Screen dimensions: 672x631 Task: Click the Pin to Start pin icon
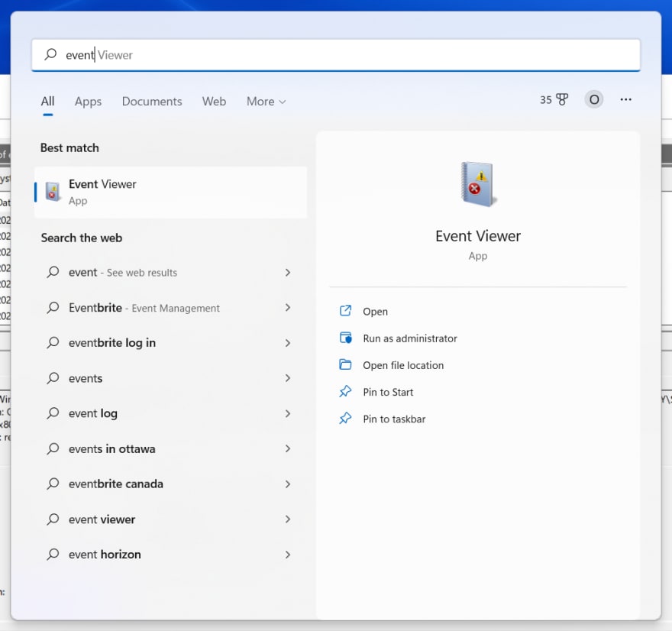coord(345,391)
